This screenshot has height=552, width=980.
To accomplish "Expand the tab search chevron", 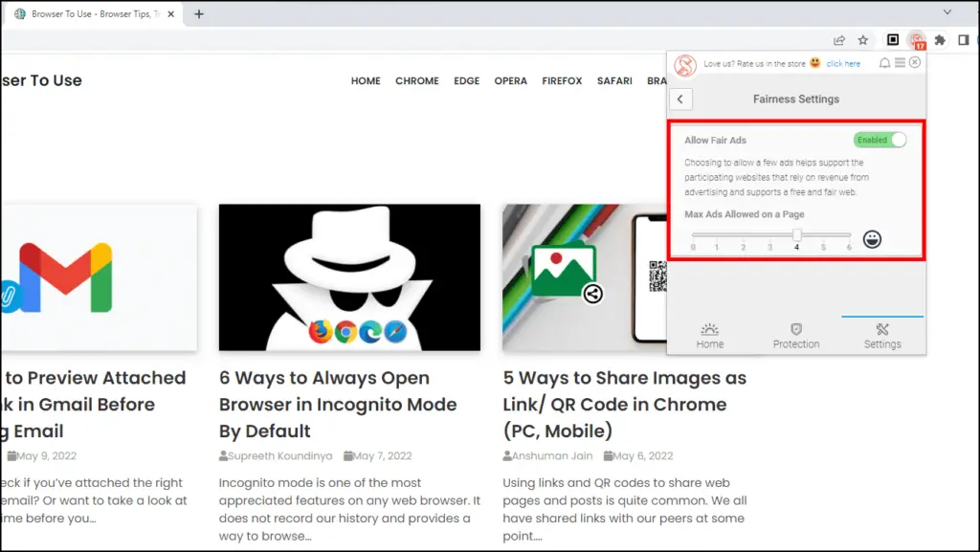I will pyautogui.click(x=947, y=11).
